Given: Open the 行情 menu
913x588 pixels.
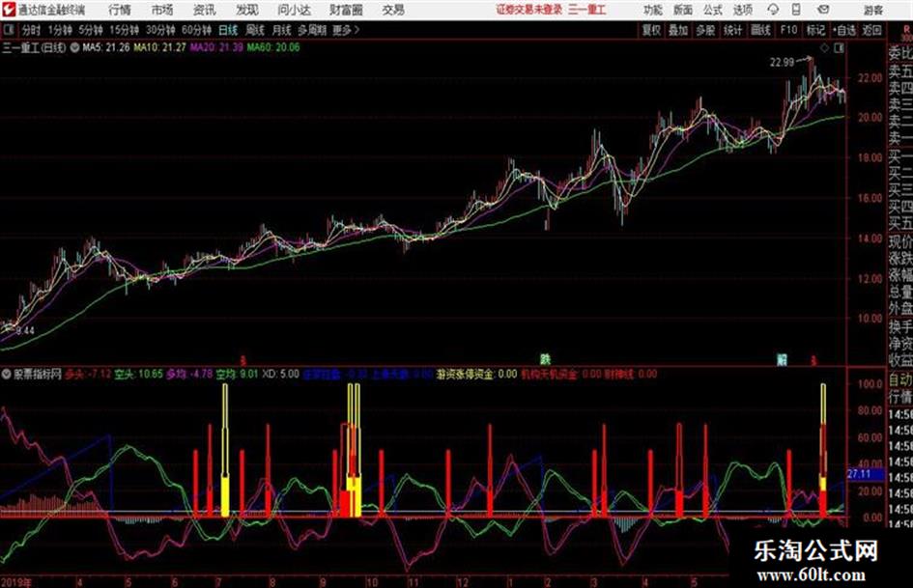Looking at the screenshot, I should point(120,10).
